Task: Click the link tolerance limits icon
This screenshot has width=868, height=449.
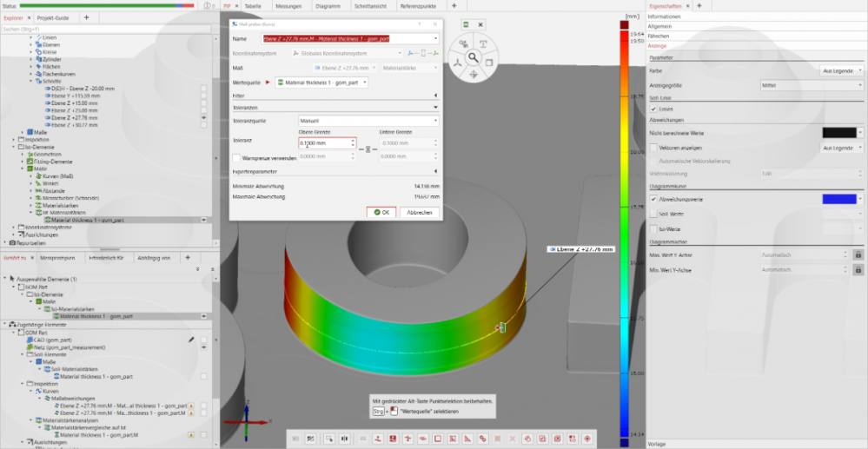Action: tap(367, 149)
